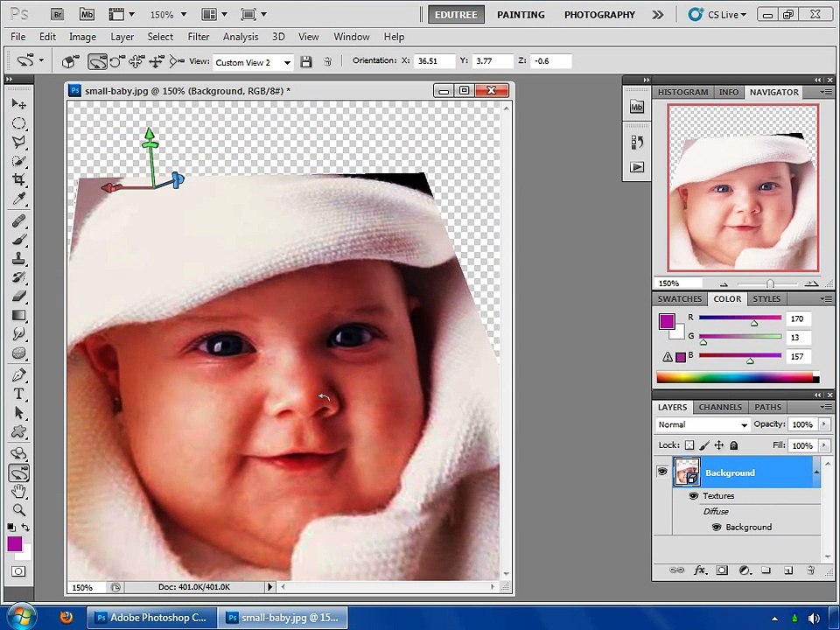Viewport: 840px width, 630px height.
Task: Open the blend mode Normal dropdown
Action: (x=744, y=425)
